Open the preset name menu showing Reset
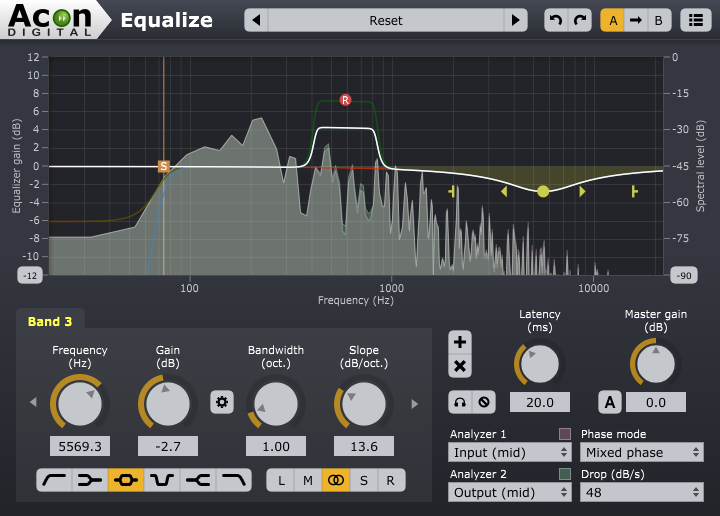This screenshot has width=720, height=516. [386, 20]
